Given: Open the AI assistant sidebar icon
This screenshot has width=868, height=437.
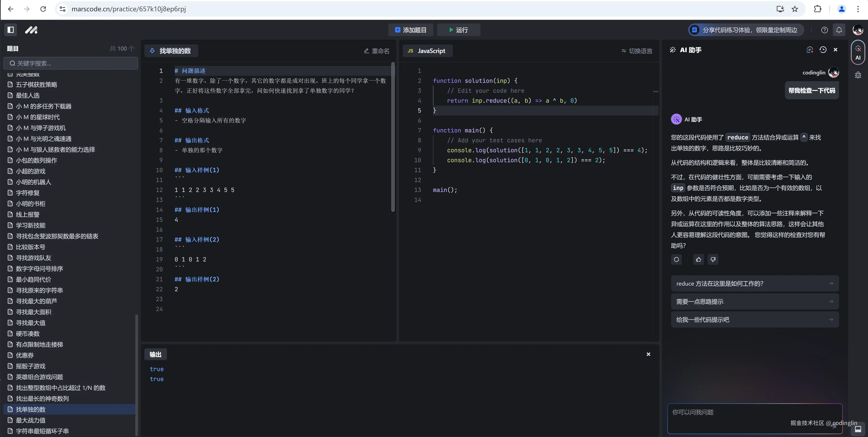Looking at the screenshot, I should (858, 52).
